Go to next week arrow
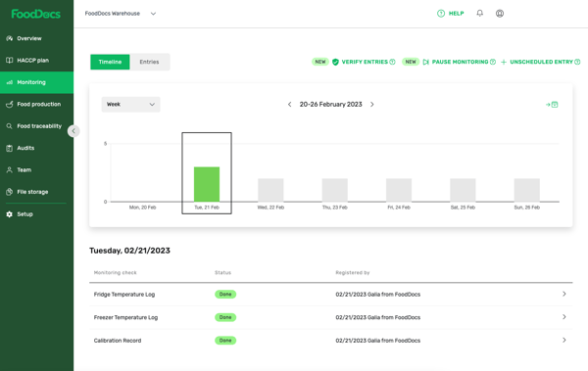Screen dimensions: 588x371 point(372,105)
